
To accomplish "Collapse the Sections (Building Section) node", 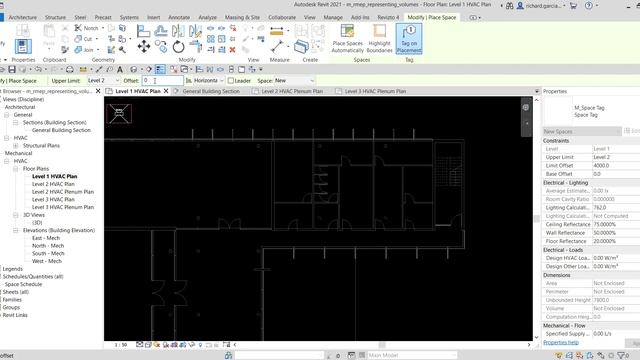I will click(x=16, y=122).
